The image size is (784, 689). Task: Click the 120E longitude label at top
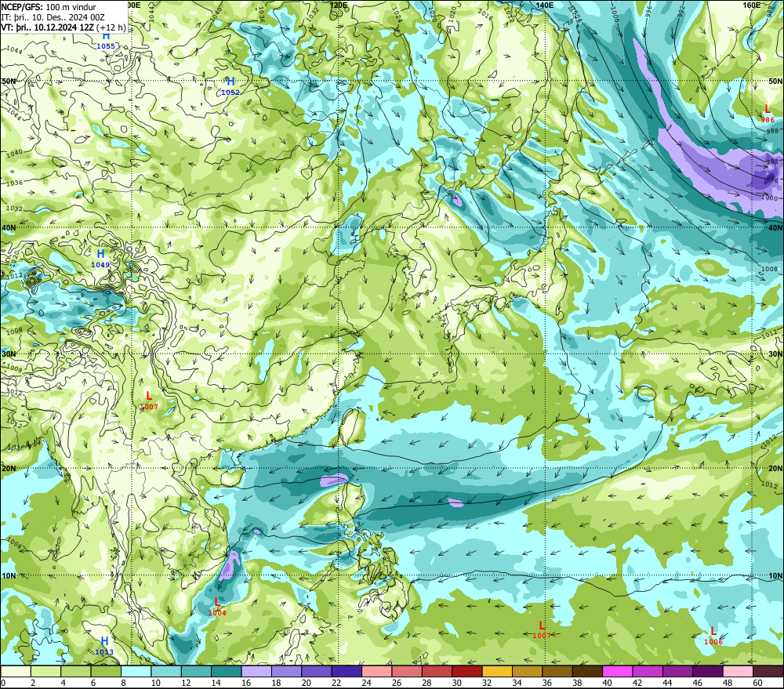tap(339, 5)
